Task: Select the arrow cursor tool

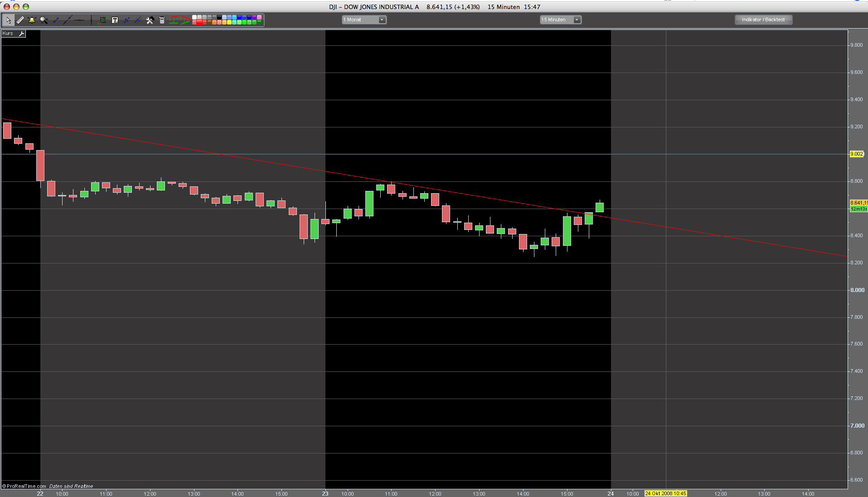Action: [x=8, y=20]
